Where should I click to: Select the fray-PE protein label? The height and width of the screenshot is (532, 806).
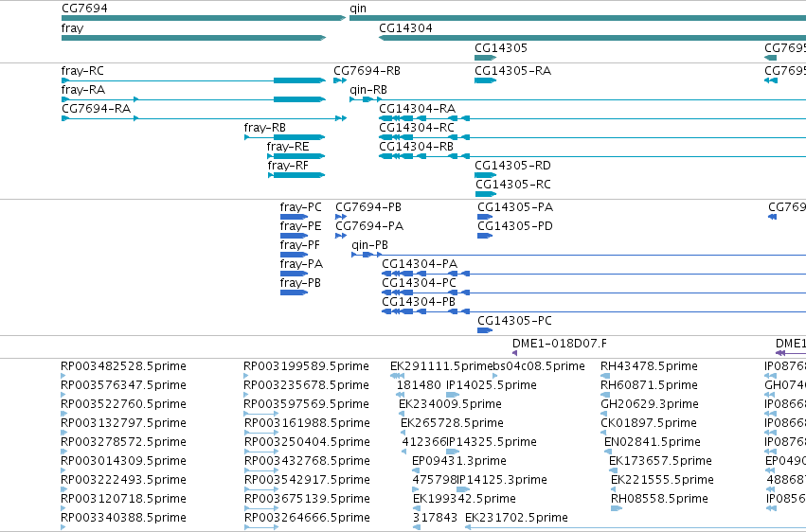300,226
